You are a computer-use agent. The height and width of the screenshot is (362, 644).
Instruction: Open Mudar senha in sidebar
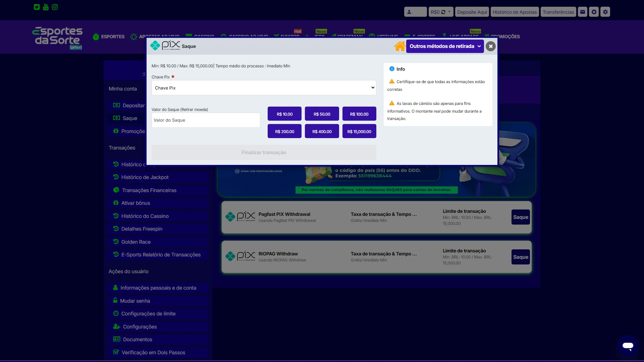(x=158, y=301)
